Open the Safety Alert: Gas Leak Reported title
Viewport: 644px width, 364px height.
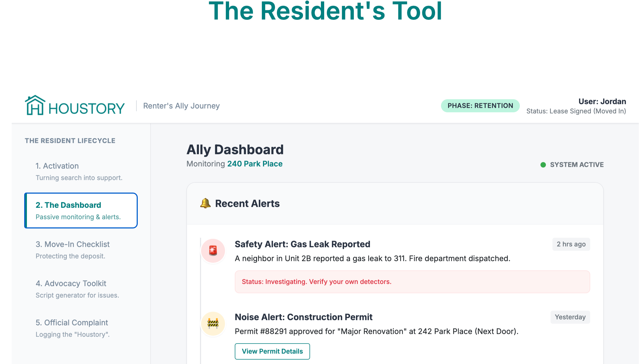302,244
